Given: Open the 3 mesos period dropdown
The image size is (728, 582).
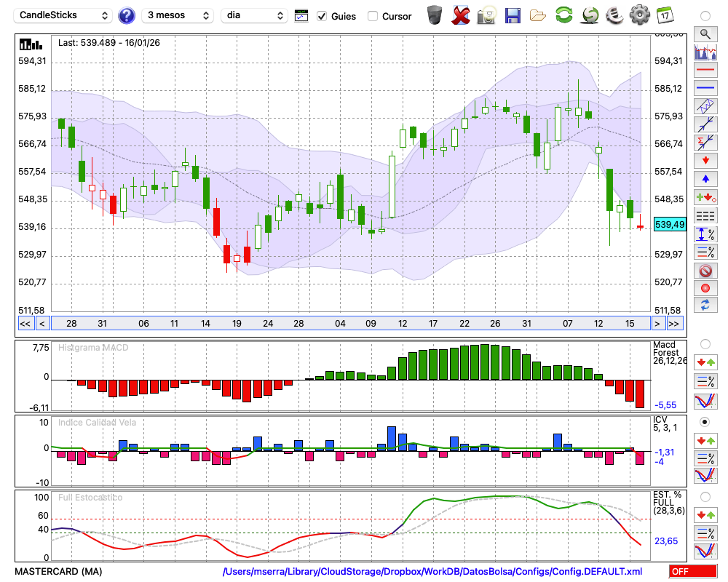Looking at the screenshot, I should 178,15.
